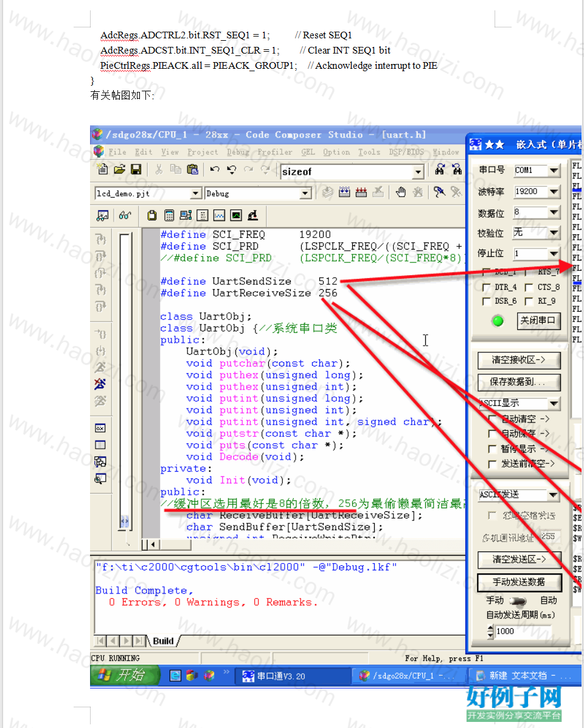Select the Build output tab
The image size is (584, 728).
coord(163,641)
